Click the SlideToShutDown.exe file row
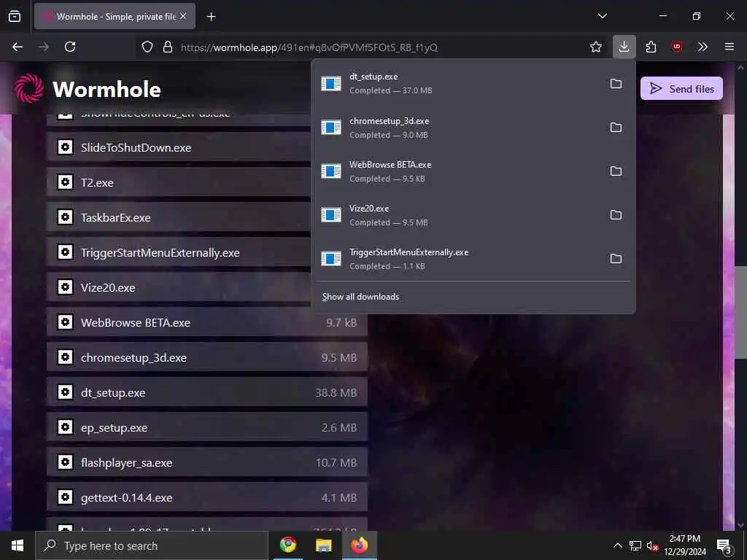Screen dimensions: 747x560 point(179,147)
